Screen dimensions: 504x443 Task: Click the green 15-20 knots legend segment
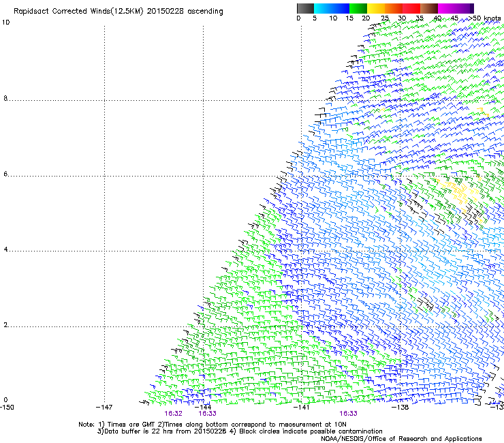[x=358, y=8]
